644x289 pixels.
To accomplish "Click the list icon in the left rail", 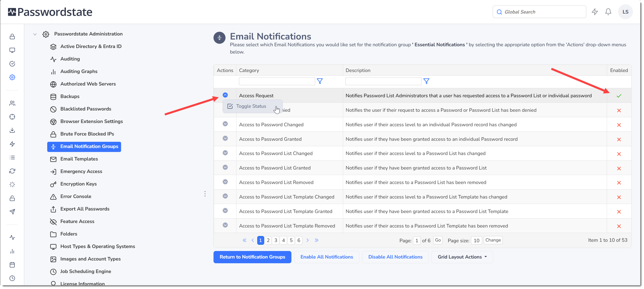I will pyautogui.click(x=12, y=158).
